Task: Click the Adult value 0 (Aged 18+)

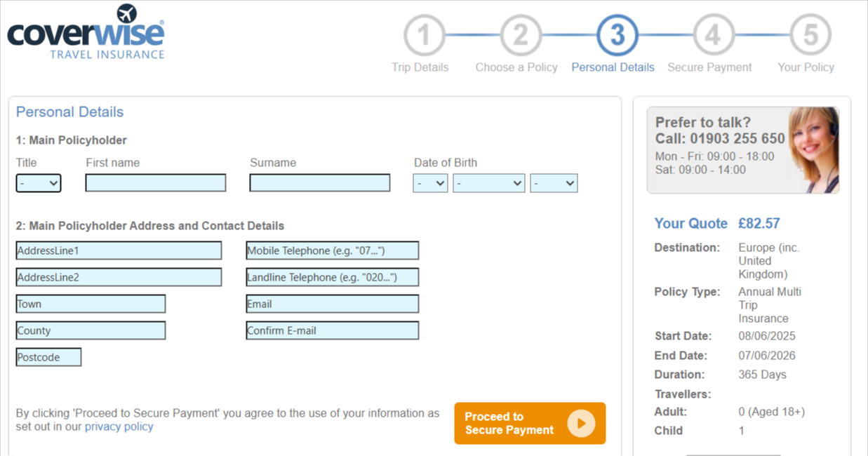Action: [771, 412]
